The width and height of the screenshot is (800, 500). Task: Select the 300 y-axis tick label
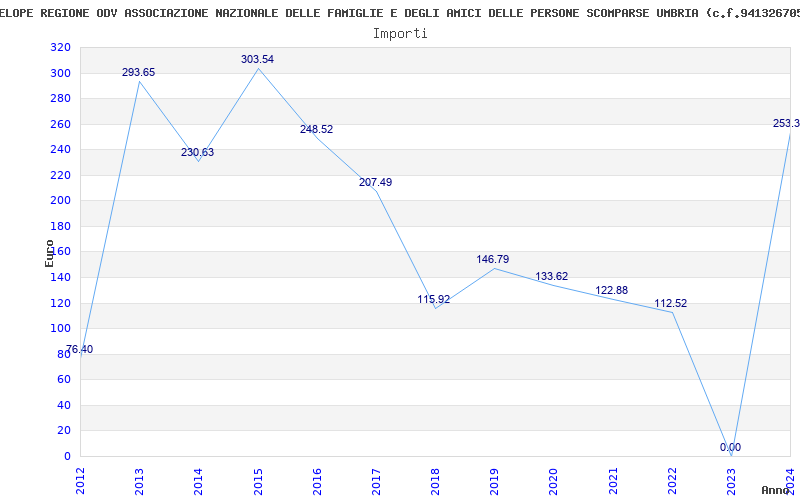[60, 73]
